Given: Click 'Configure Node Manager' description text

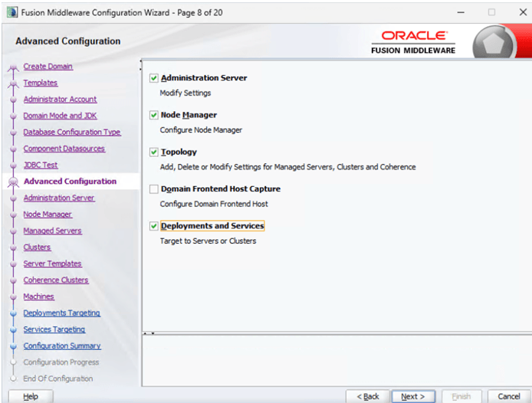Looking at the screenshot, I should (x=201, y=130).
